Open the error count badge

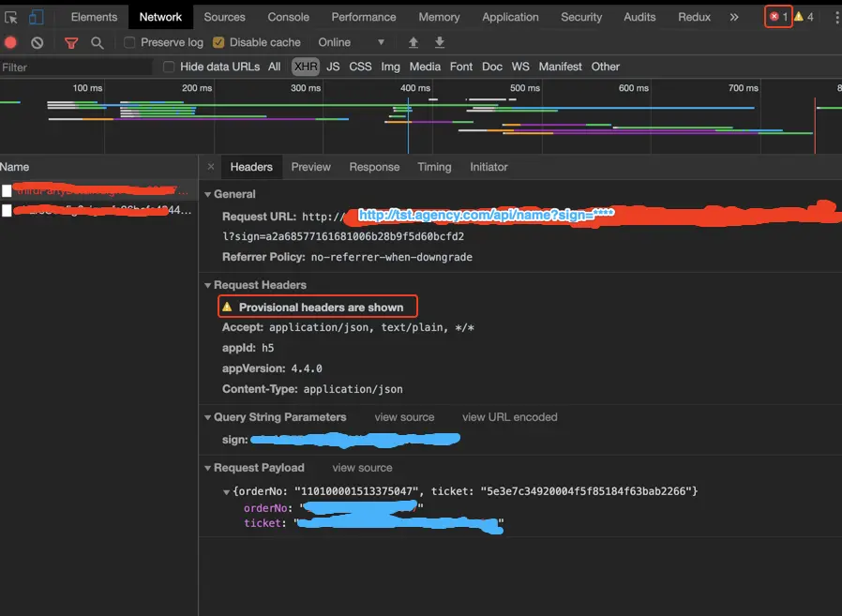(x=778, y=17)
